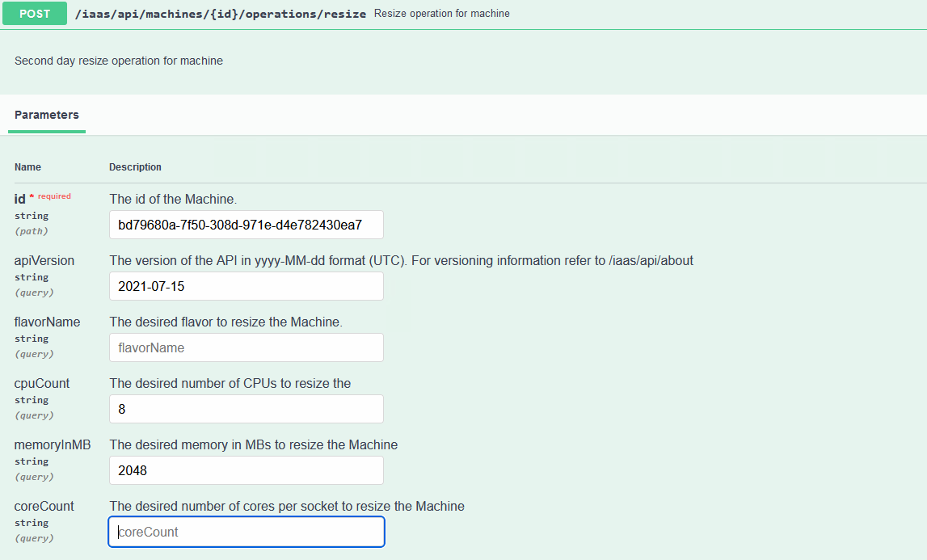Click the empty flavorName input box
The width and height of the screenshot is (927, 560).
(x=246, y=347)
